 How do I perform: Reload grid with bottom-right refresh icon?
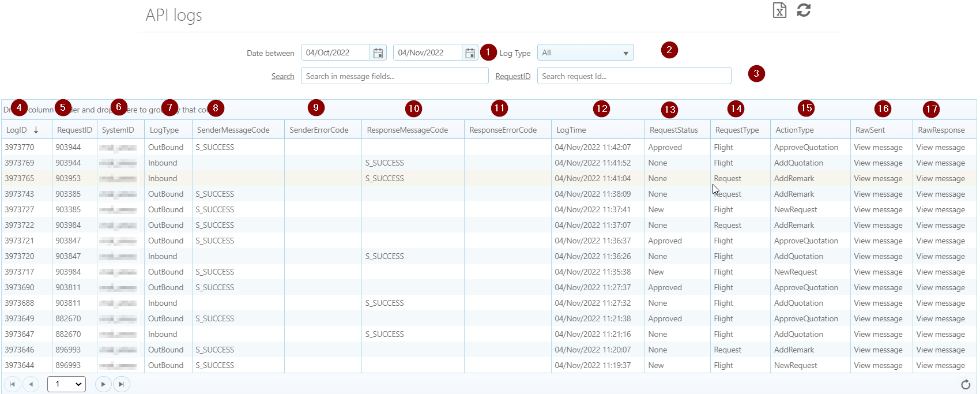[966, 385]
